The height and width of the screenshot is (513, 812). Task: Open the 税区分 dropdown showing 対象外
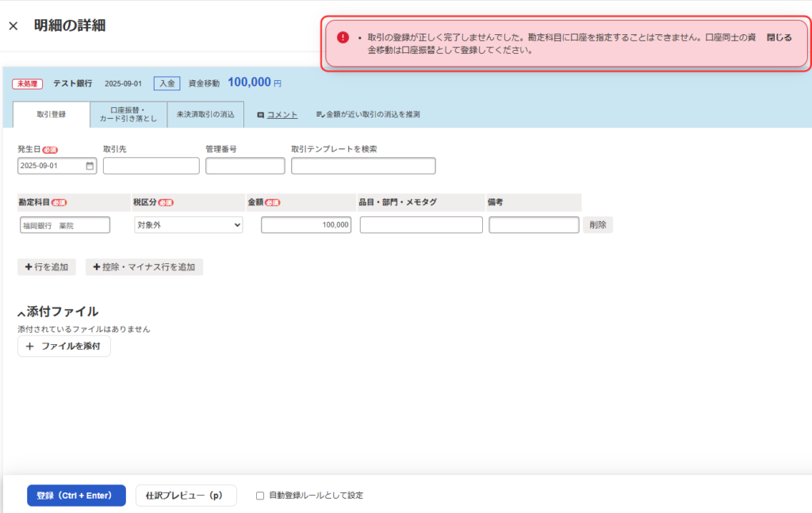point(189,225)
